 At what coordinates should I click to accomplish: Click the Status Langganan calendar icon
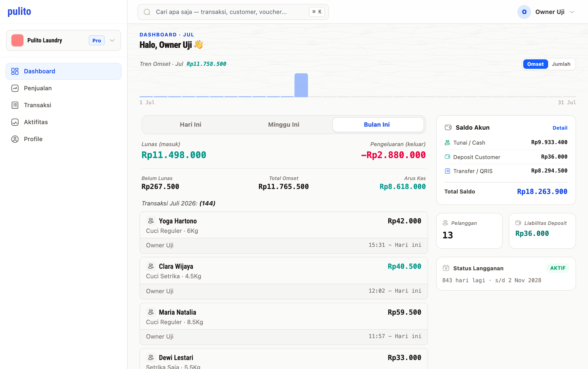446,268
